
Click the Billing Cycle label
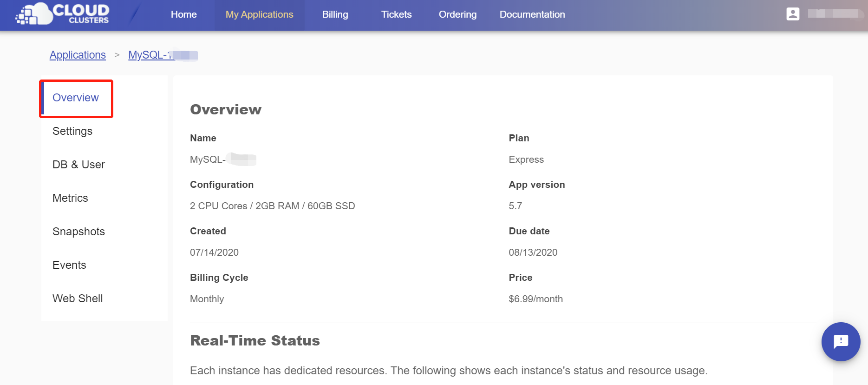[219, 278]
